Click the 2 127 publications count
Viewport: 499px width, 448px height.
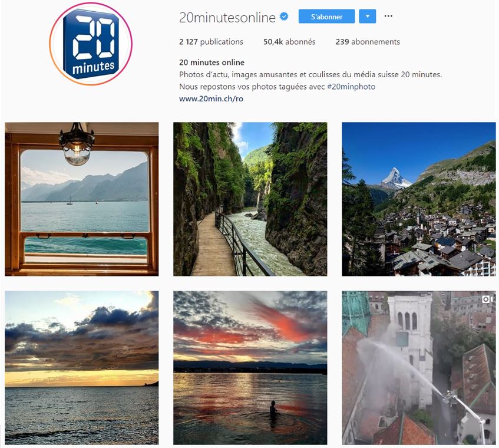(x=211, y=42)
